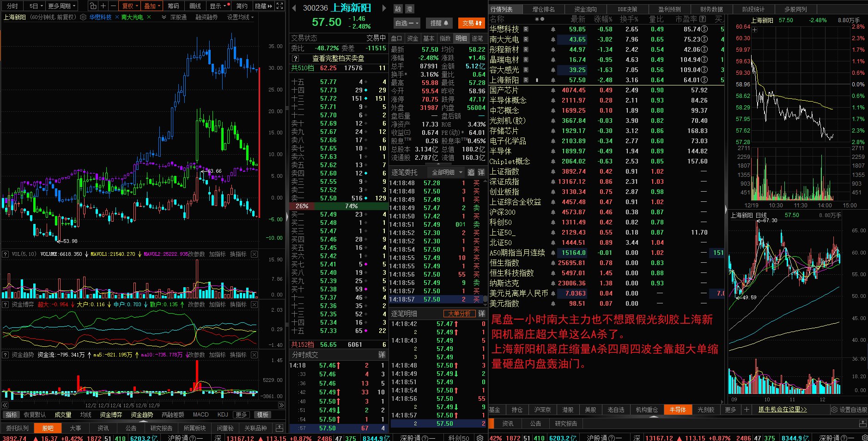
Task: Jump to latest chart data
Action: 281,405
